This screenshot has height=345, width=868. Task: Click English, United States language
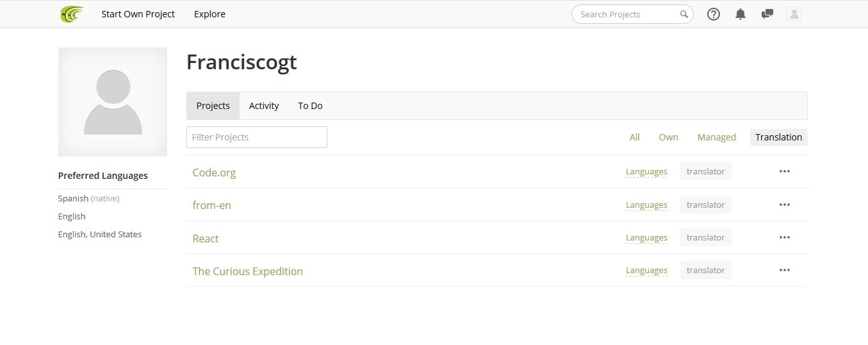tap(100, 235)
